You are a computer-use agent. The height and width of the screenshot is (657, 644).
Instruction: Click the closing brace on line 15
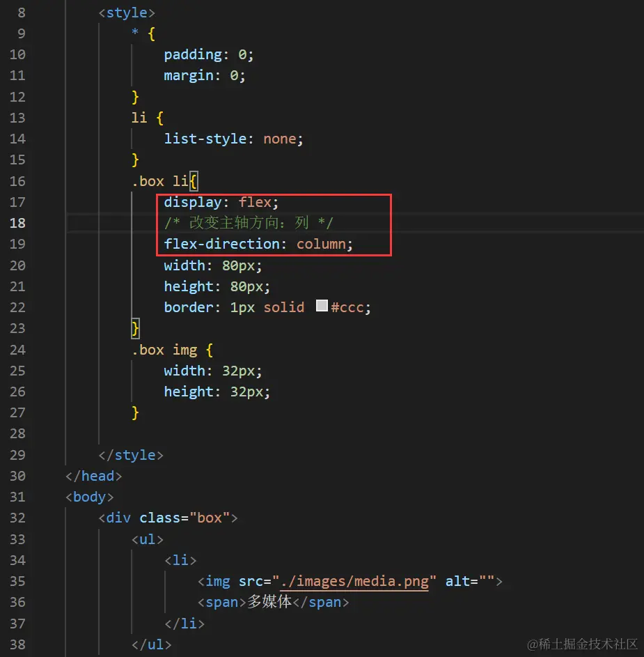coord(135,160)
